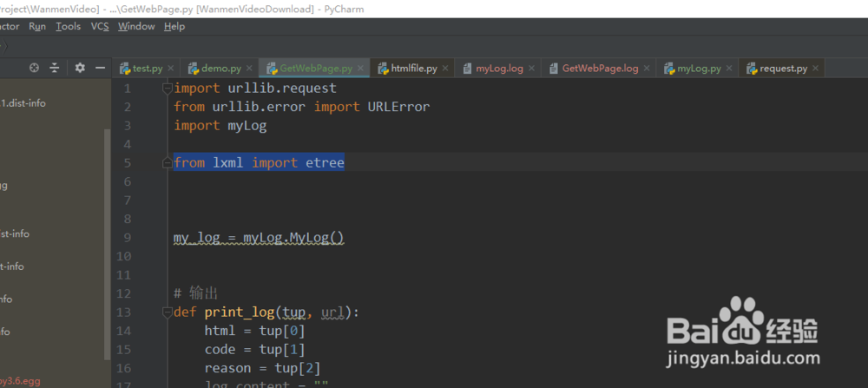The width and height of the screenshot is (868, 388).
Task: Open the VCS menu
Action: tap(100, 27)
